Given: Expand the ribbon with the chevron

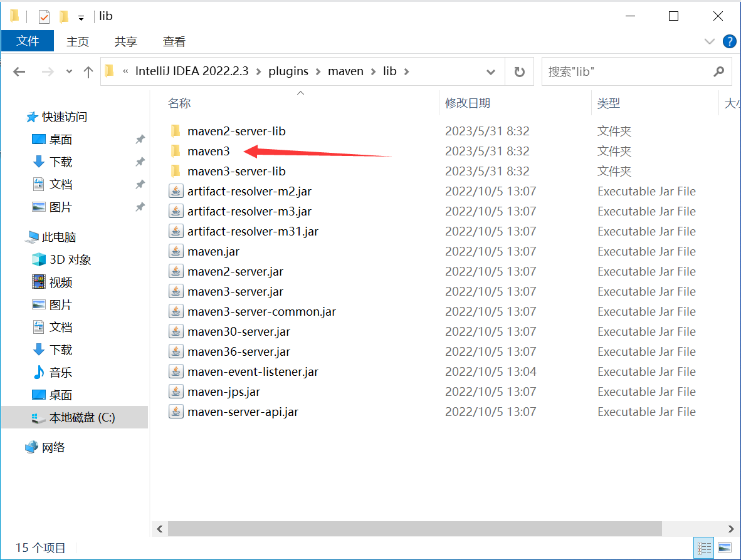Looking at the screenshot, I should 710,41.
